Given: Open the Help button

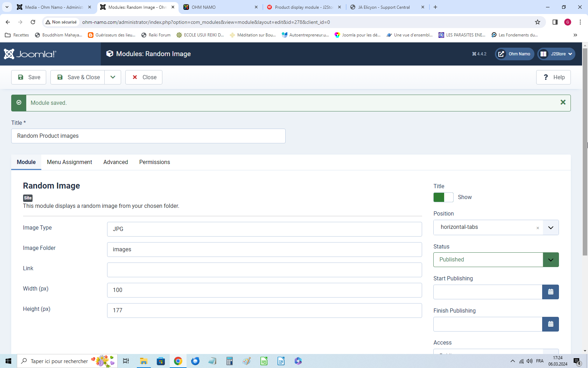Looking at the screenshot, I should coord(553,77).
